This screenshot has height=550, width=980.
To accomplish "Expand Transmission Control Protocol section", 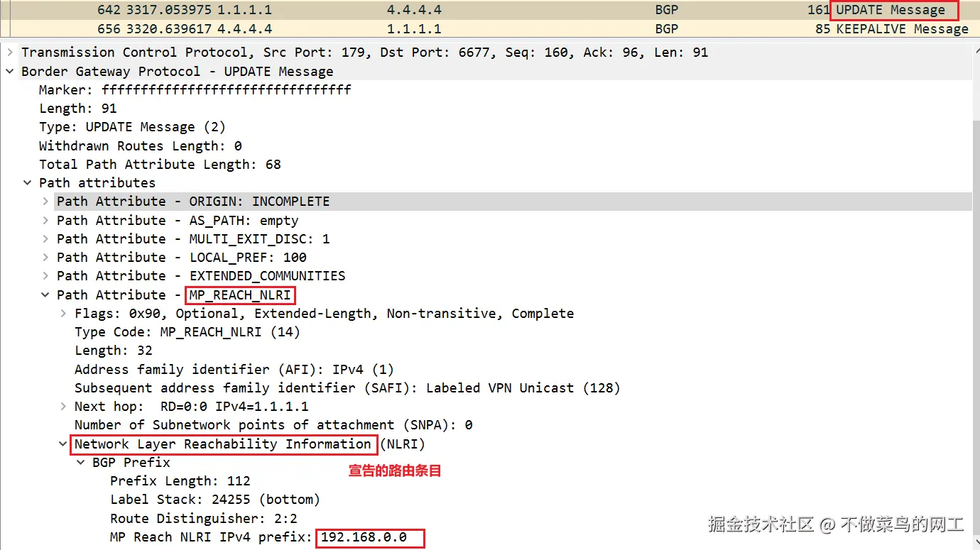I will pyautogui.click(x=10, y=53).
